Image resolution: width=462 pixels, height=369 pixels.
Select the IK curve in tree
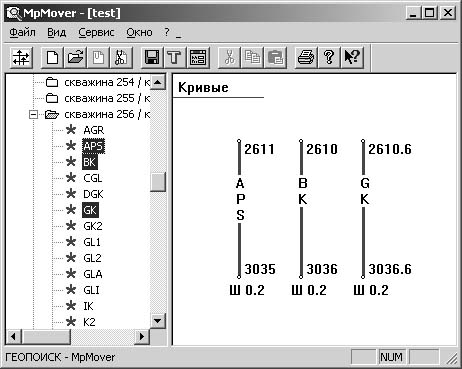88,306
